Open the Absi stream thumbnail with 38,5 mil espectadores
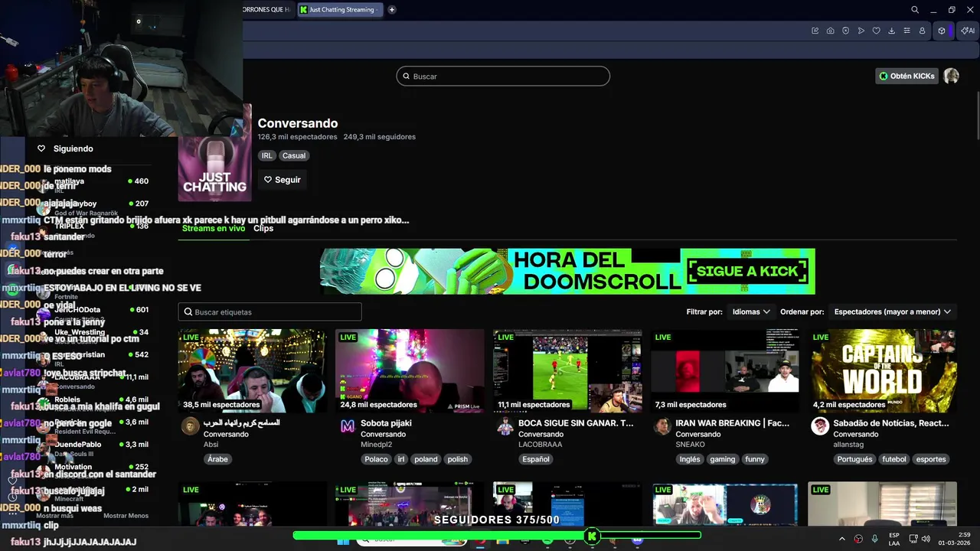The image size is (980, 551). coord(253,371)
